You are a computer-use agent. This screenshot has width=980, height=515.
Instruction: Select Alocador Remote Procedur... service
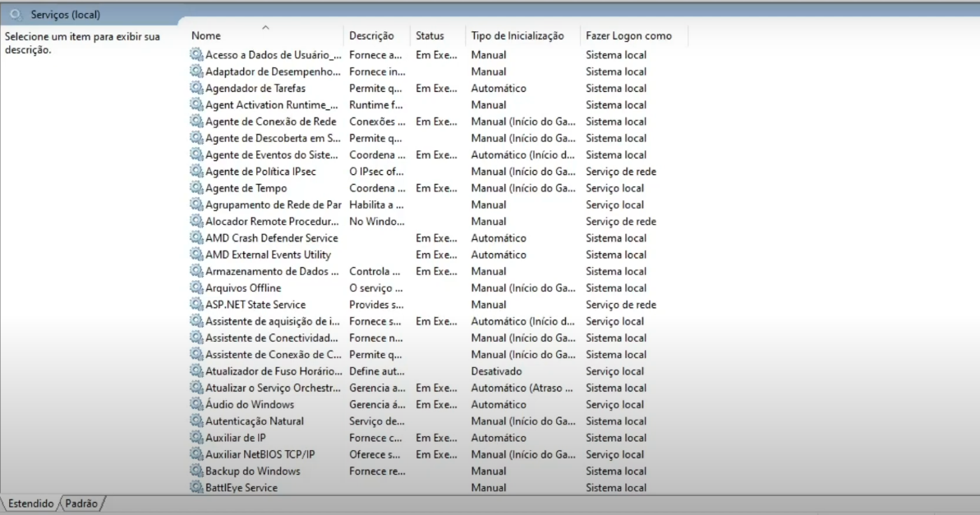click(272, 221)
